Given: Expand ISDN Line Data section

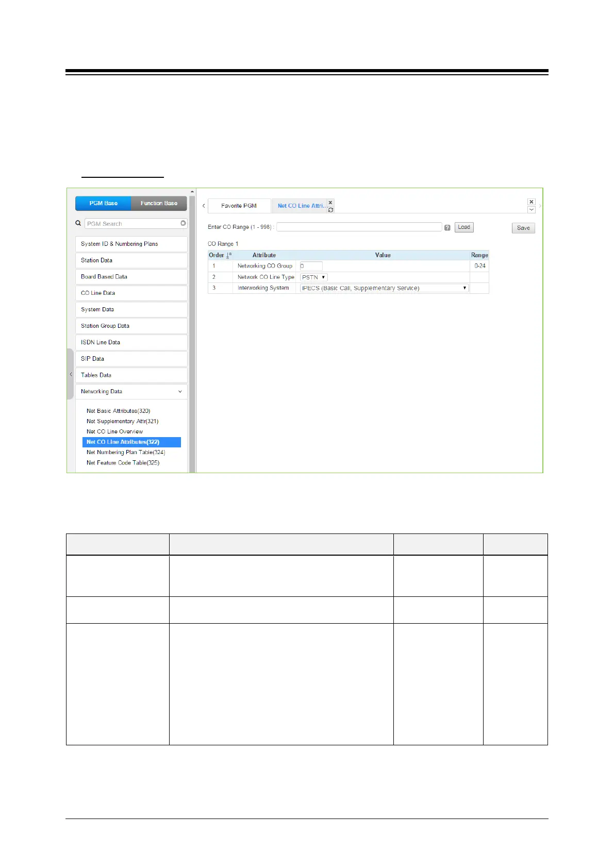Looking at the screenshot, I should [x=131, y=342].
